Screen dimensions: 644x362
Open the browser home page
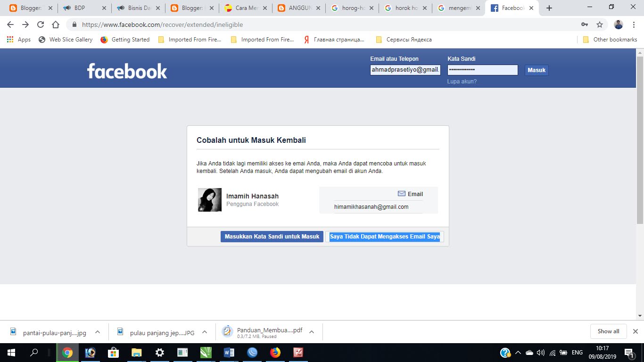(56, 25)
